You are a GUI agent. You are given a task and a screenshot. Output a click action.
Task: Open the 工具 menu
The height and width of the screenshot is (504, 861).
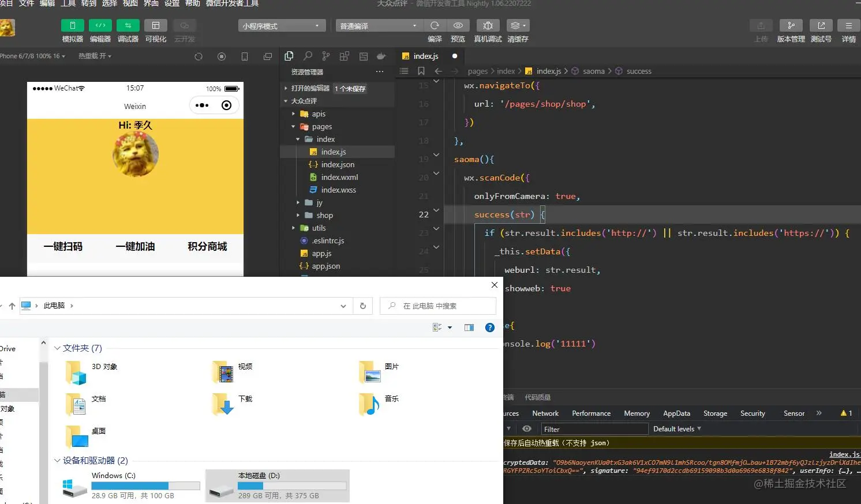coord(69,4)
